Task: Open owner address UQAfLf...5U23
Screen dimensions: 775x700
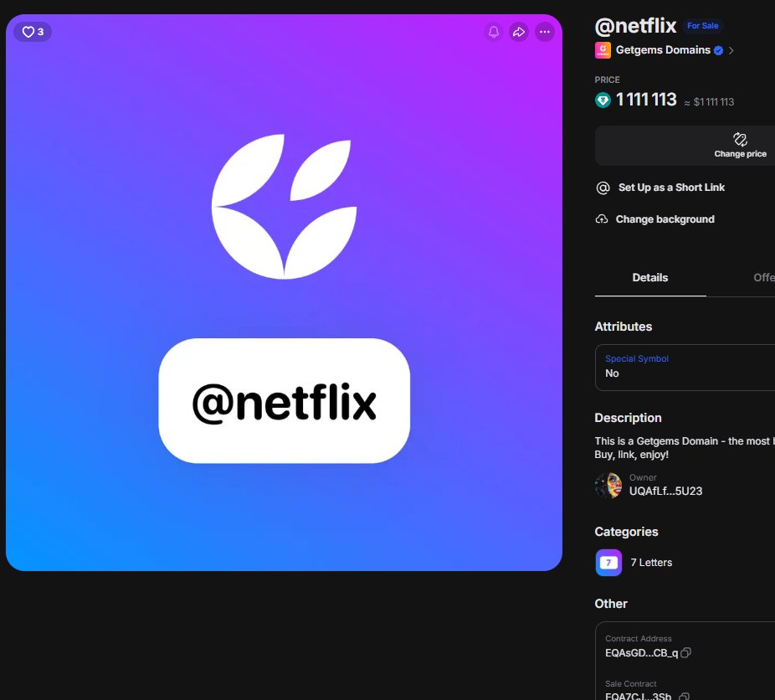Action: (x=665, y=491)
